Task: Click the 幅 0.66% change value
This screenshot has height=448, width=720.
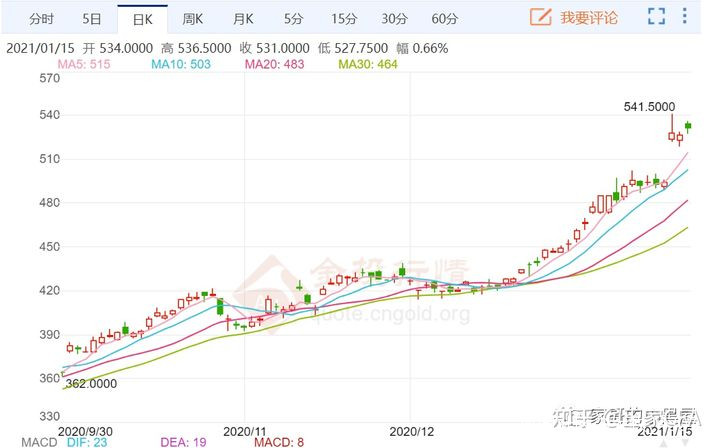Action: (422, 48)
